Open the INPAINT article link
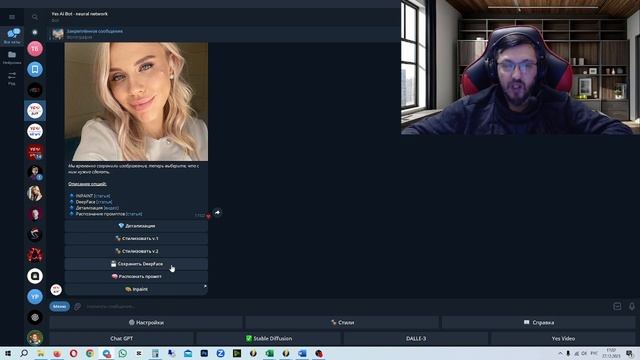 pos(102,196)
